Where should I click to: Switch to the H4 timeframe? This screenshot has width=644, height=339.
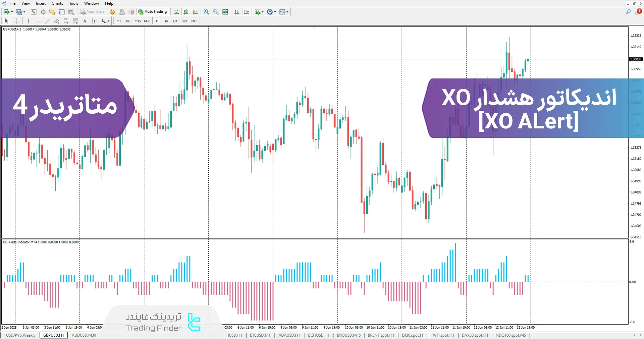165,21
